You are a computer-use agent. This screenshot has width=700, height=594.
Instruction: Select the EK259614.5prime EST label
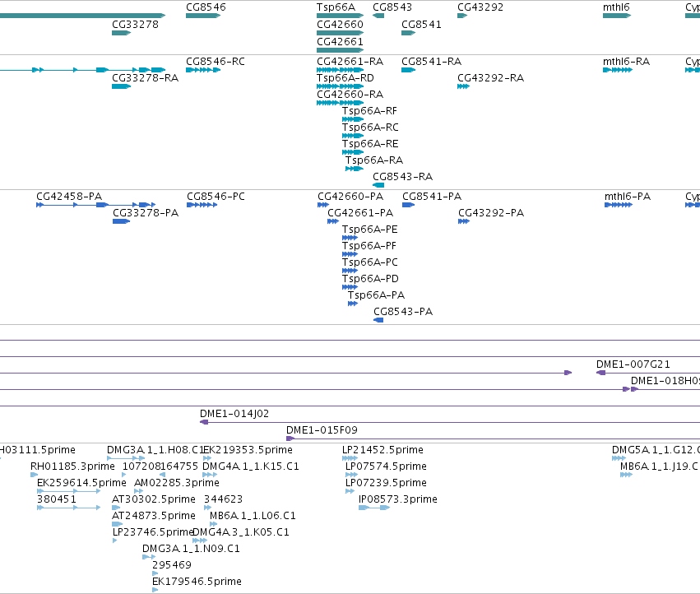(81, 483)
